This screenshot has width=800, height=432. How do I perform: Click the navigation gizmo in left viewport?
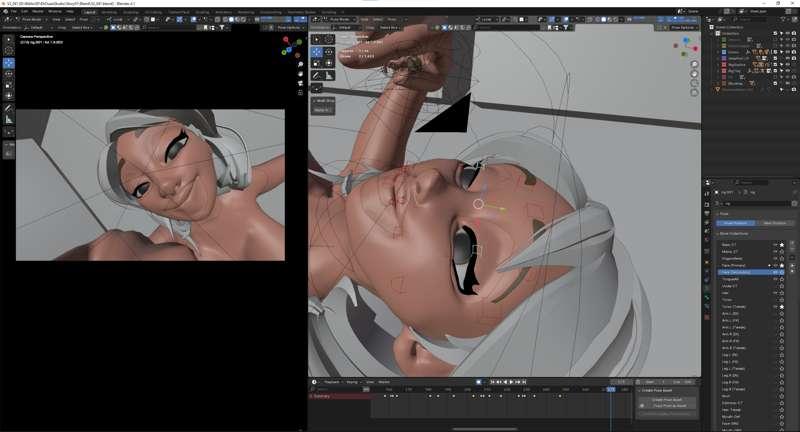291,46
